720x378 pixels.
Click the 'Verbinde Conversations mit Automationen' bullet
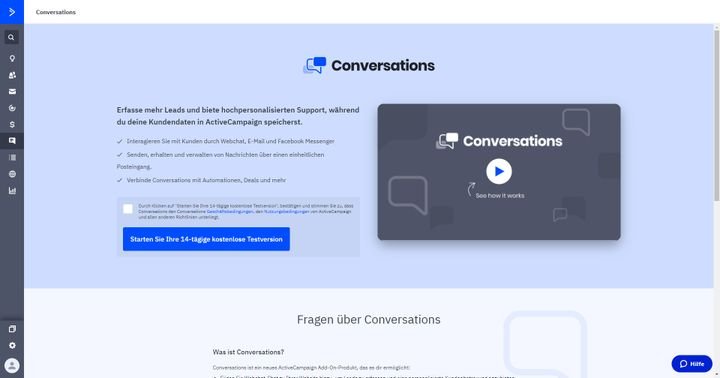[x=206, y=180]
